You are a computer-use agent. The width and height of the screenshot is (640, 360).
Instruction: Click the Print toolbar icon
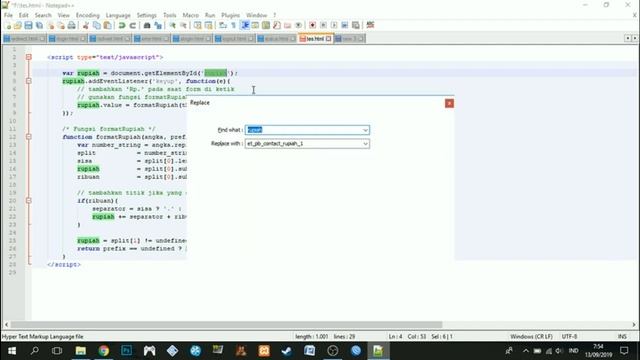(x=71, y=25)
